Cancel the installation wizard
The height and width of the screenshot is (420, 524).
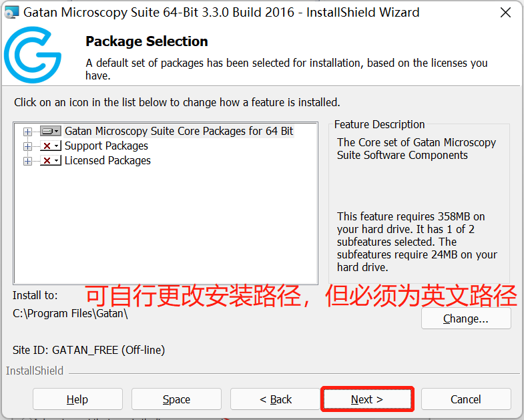pyautogui.click(x=466, y=399)
